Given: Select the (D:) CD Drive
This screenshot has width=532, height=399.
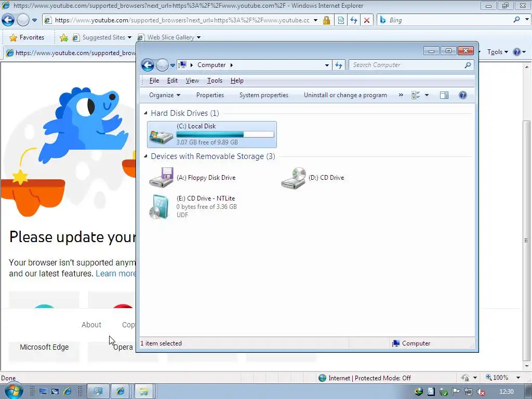Looking at the screenshot, I should (x=313, y=178).
